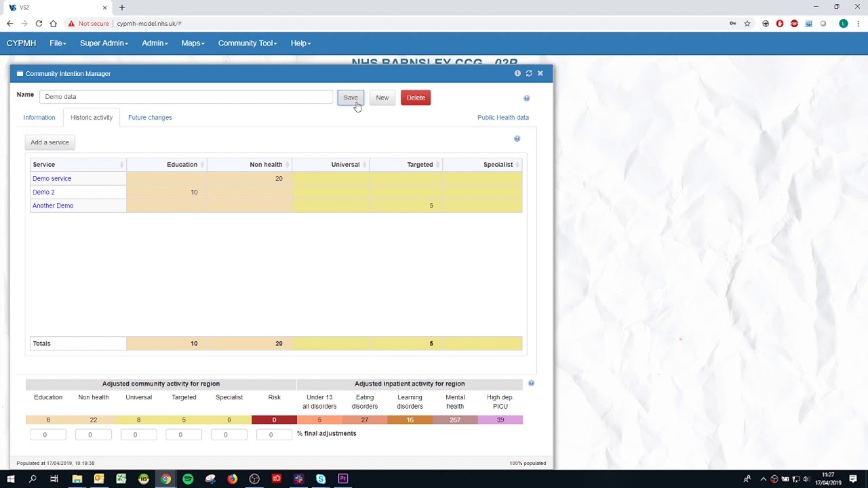
Task: Open Windows notification center
Action: (853, 479)
